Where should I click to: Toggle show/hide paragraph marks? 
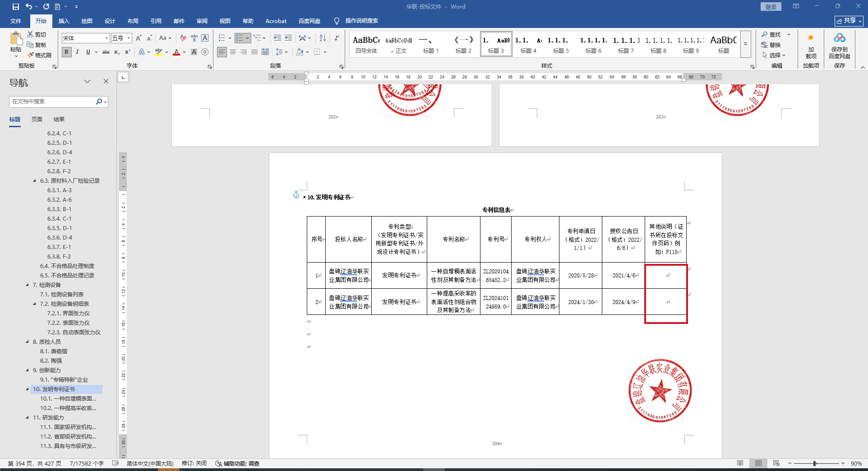(337, 38)
